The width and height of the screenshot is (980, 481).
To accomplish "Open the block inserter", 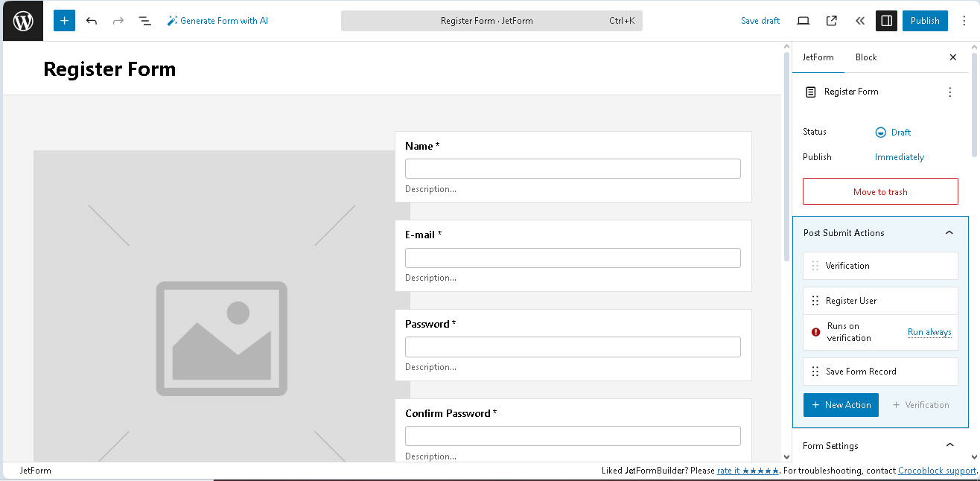I will pos(64,20).
